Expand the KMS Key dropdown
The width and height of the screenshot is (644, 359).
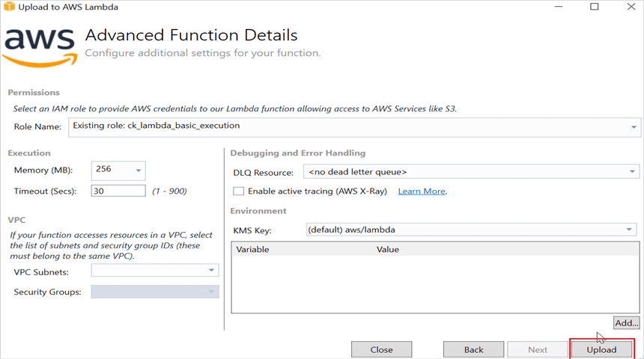(x=470, y=230)
